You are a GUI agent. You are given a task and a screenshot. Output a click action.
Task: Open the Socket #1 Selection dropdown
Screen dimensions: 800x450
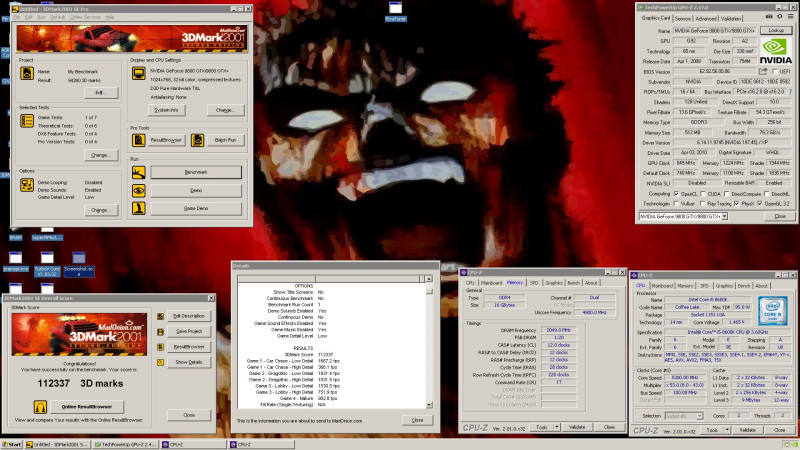[699, 416]
